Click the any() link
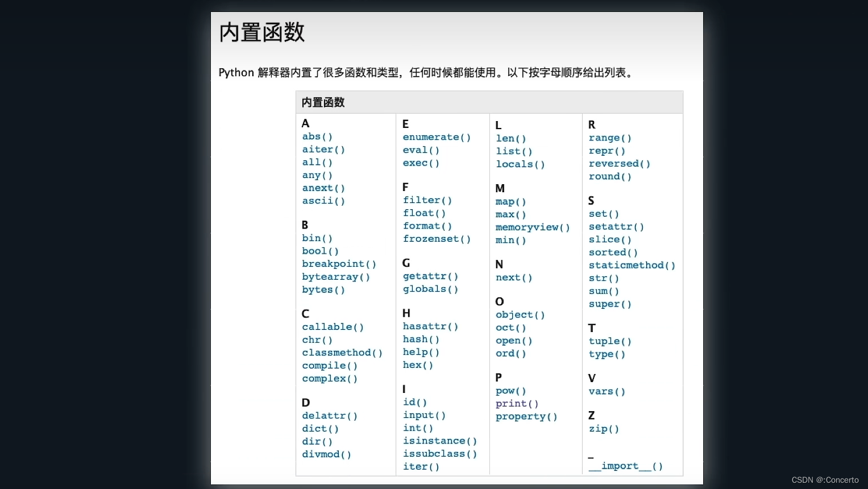The width and height of the screenshot is (868, 489). point(317,175)
